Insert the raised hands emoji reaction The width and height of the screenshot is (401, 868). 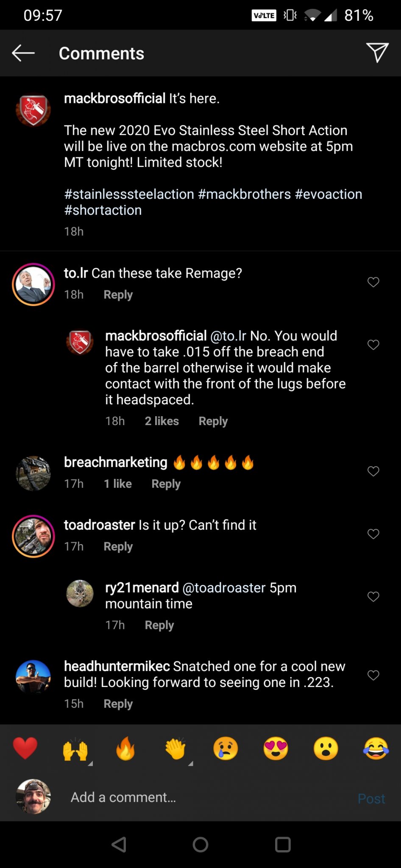(75, 749)
